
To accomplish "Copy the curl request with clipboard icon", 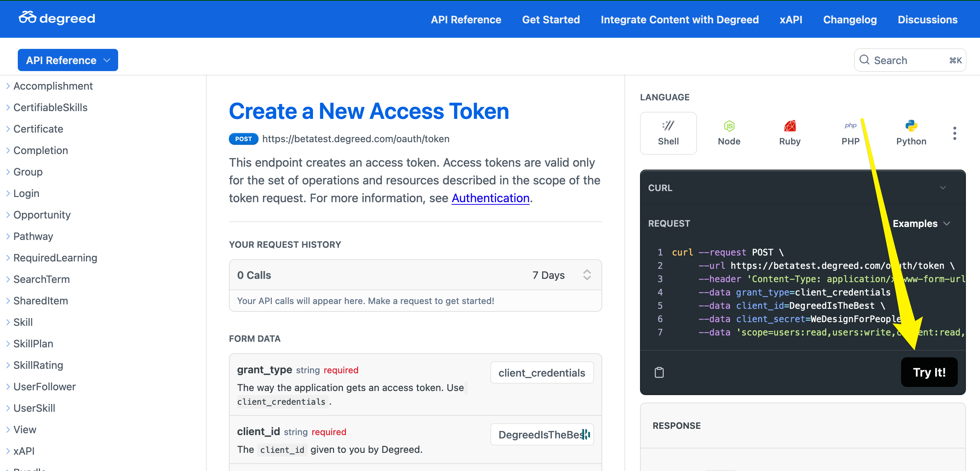I will pos(659,372).
